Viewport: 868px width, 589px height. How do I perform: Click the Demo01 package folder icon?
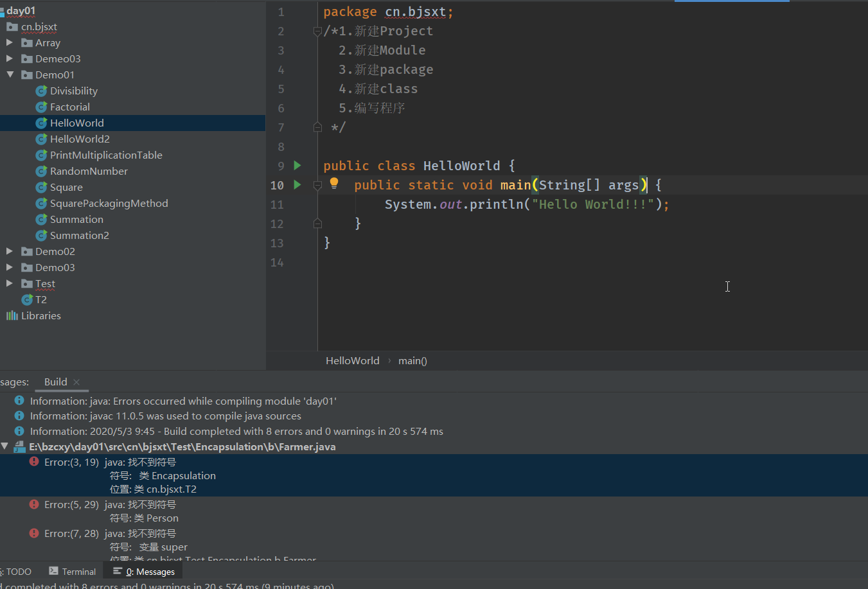click(x=27, y=75)
